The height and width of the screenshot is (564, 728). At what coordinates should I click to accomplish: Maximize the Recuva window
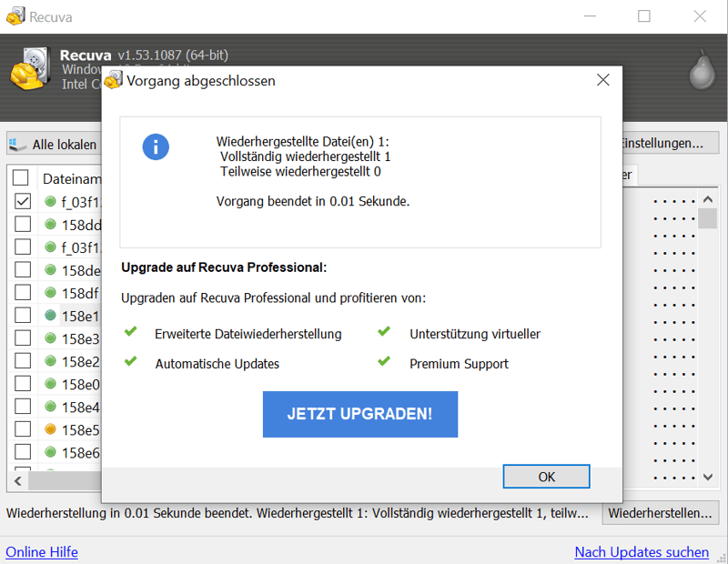click(644, 16)
